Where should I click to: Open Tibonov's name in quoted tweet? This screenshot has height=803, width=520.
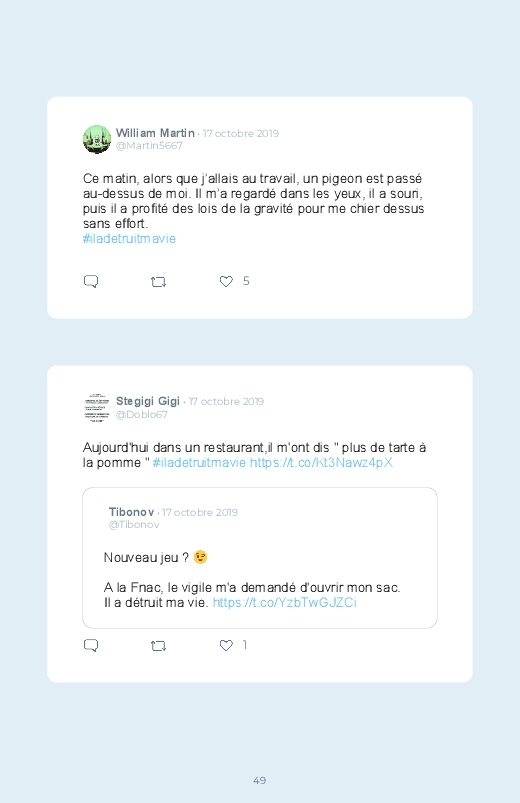pos(131,512)
